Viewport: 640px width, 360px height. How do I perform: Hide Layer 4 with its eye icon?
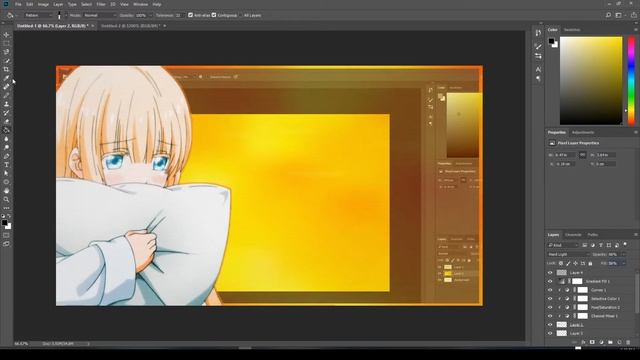coord(550,273)
